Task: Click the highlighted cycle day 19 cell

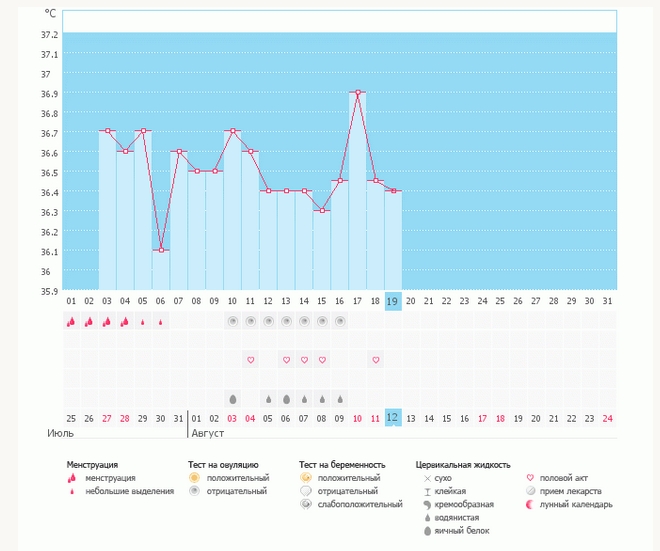Action: 393,301
